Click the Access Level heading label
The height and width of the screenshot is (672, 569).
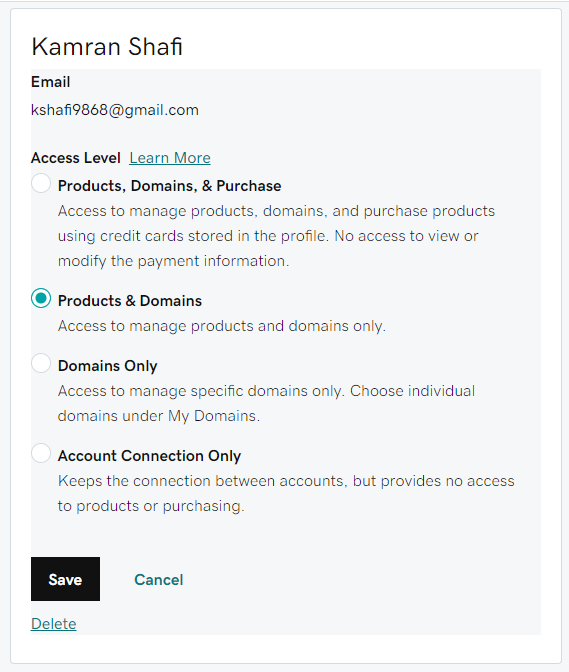click(76, 158)
